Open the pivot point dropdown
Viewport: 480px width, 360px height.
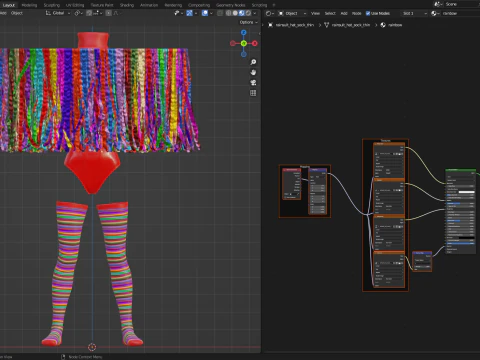click(79, 13)
